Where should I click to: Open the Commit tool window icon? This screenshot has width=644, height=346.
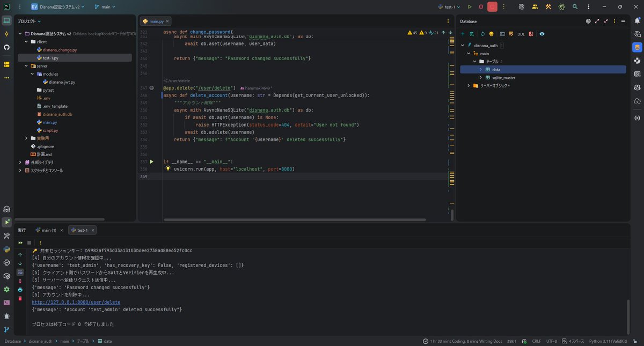(x=6, y=34)
